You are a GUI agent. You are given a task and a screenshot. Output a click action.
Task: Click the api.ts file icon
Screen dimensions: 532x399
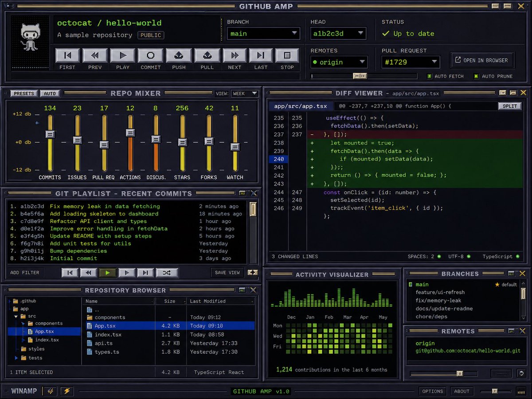click(90, 343)
